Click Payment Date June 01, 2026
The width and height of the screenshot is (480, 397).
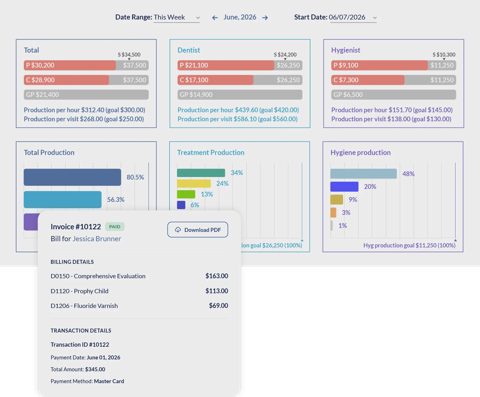coord(85,357)
